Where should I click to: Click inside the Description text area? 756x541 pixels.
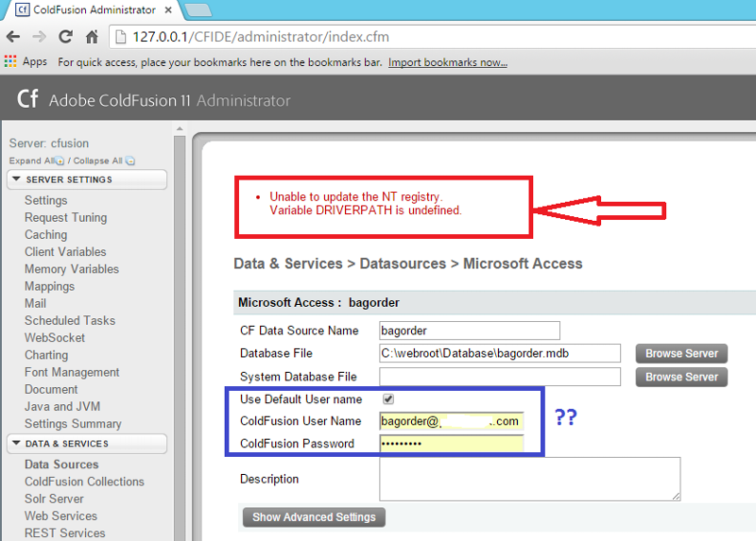[530, 479]
